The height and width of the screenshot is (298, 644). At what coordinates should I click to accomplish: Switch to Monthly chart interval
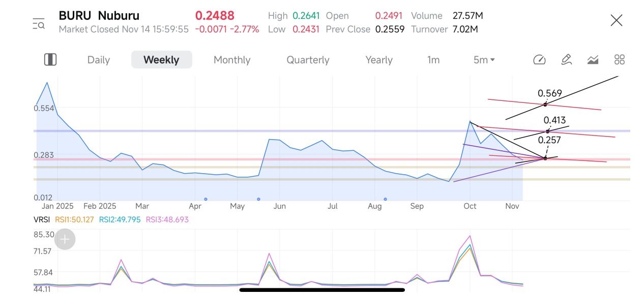coord(232,60)
